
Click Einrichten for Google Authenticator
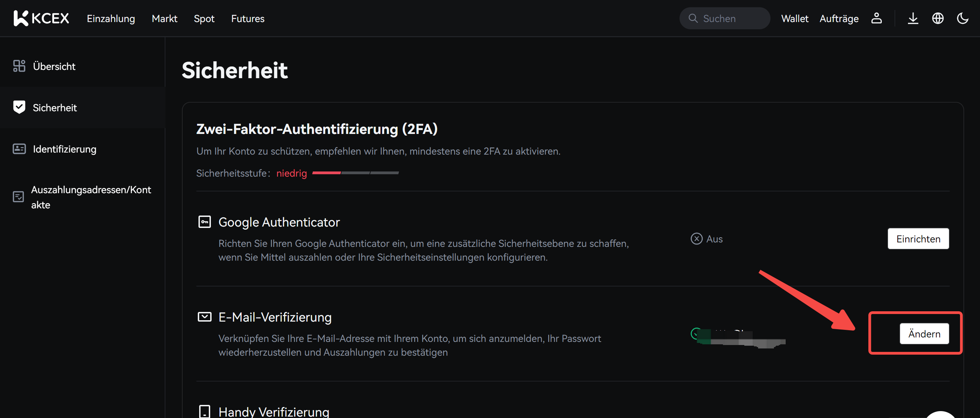[918, 239]
